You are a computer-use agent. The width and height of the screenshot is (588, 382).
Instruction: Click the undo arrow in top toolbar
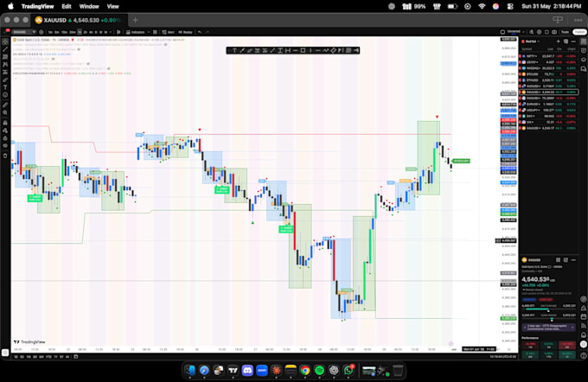[200, 32]
